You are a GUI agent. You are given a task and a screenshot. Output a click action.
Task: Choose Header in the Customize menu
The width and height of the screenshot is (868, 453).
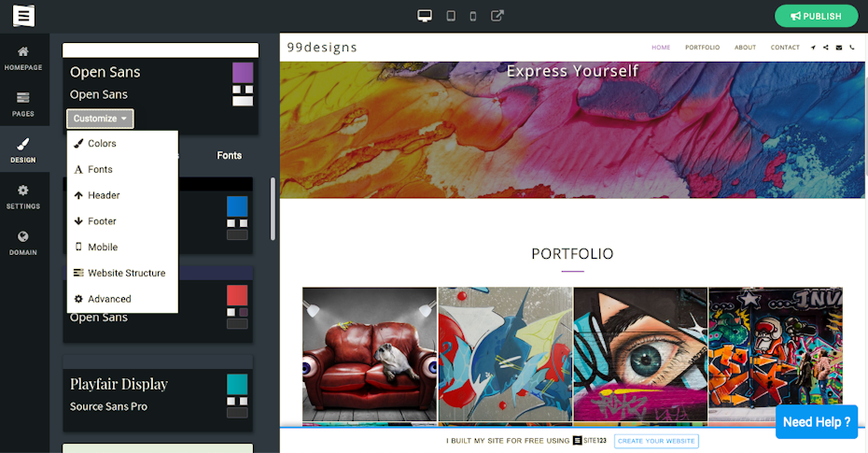[x=104, y=195]
